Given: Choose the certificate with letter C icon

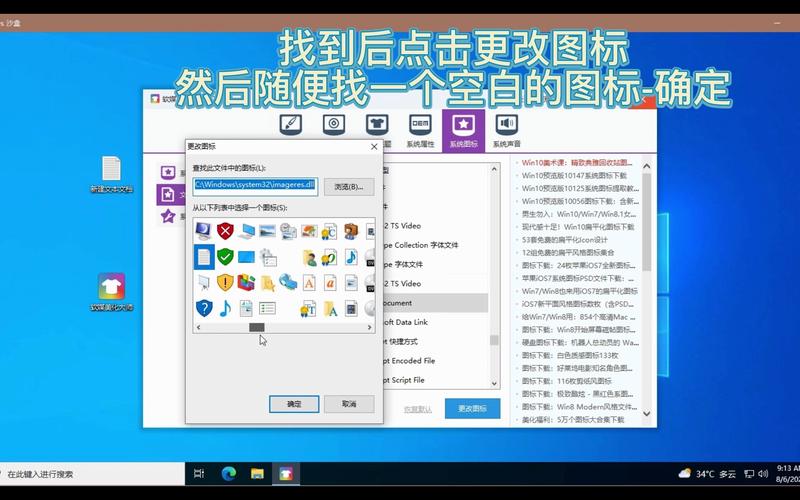Looking at the screenshot, I should pyautogui.click(x=330, y=231).
